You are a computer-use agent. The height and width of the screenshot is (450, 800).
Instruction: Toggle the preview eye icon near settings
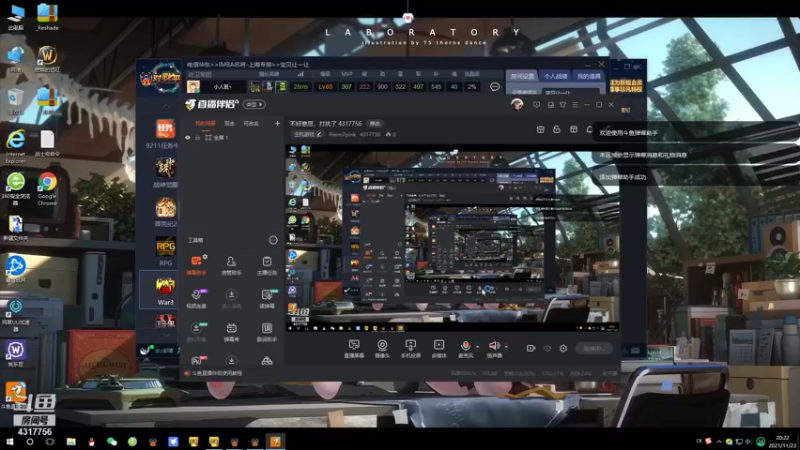coord(547,348)
